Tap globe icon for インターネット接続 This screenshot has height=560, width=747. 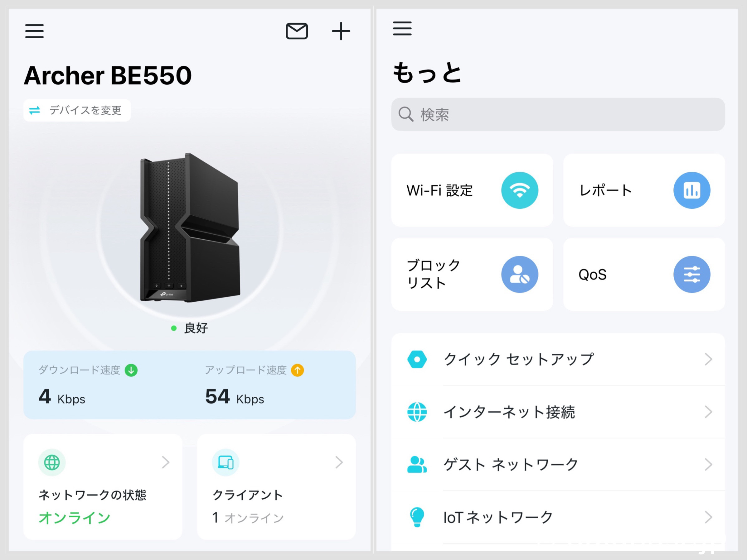pyautogui.click(x=417, y=412)
